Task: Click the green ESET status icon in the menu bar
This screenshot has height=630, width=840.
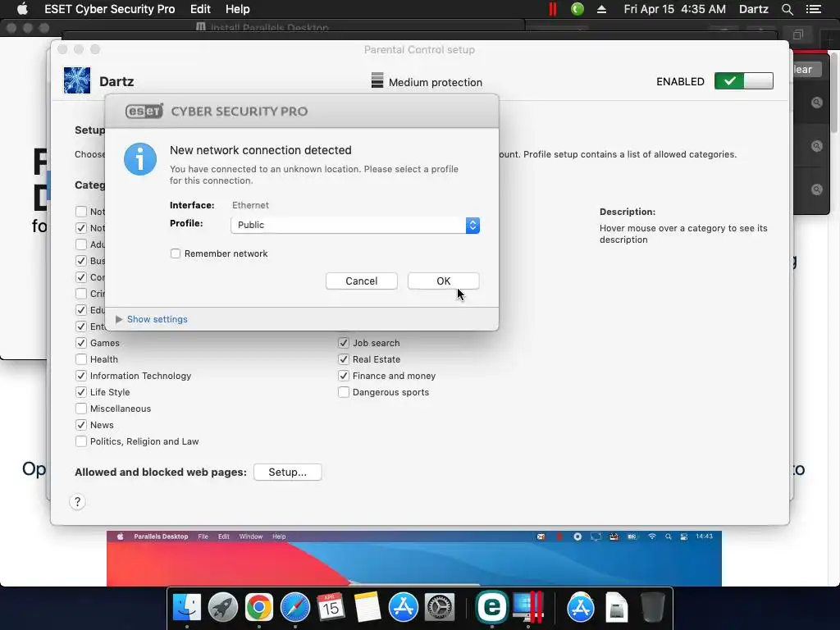Action: pos(577,9)
